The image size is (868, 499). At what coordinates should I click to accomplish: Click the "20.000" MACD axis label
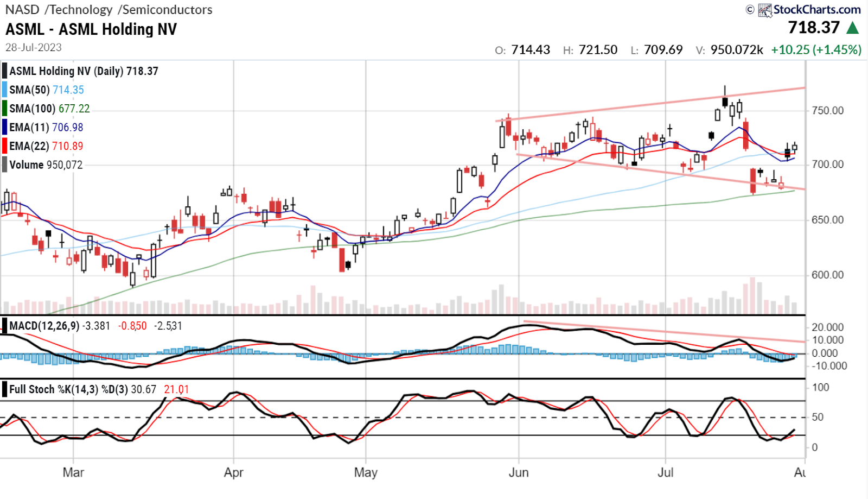click(x=828, y=327)
